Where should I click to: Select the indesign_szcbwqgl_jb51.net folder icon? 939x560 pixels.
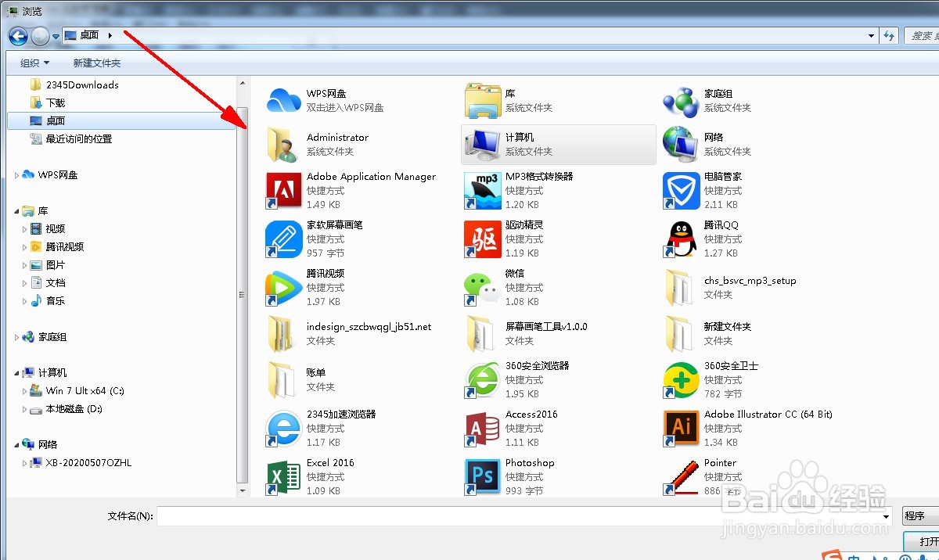(x=284, y=334)
